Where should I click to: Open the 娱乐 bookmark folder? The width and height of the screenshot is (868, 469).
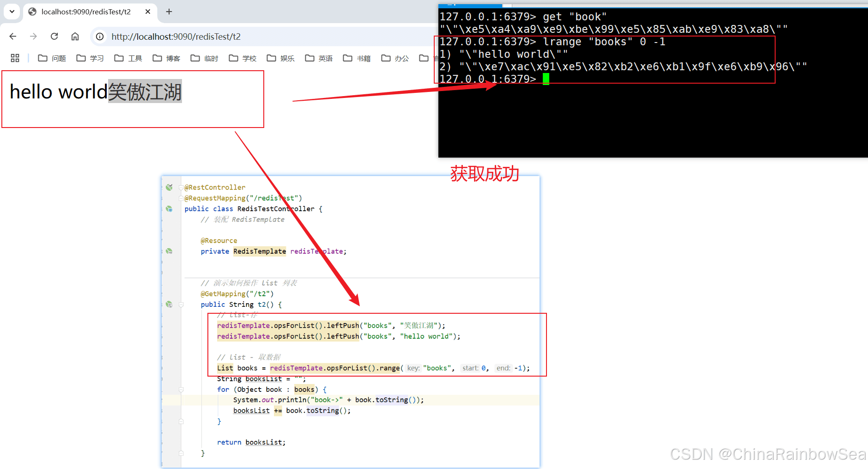tap(281, 58)
